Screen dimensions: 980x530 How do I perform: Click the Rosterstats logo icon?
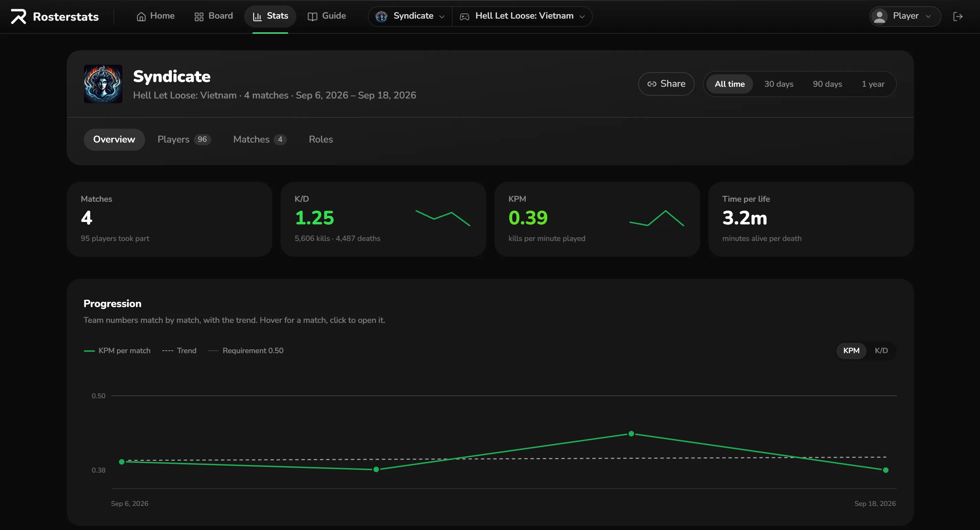(18, 17)
